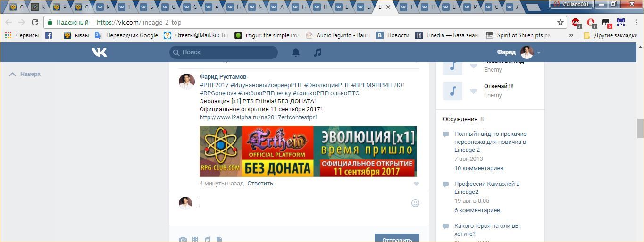This screenshot has width=644, height=242.
Task: Attach a photo using the camera icon
Action: (x=183, y=240)
